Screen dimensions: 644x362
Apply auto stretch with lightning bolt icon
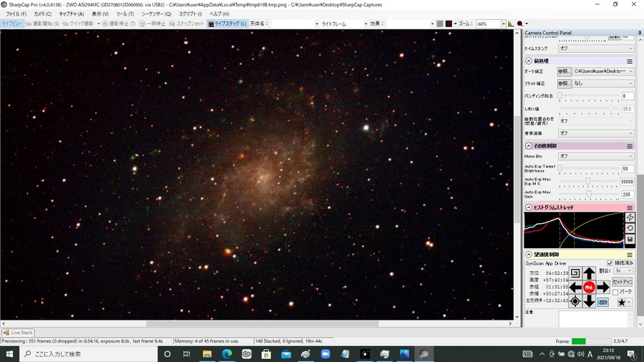[630, 217]
